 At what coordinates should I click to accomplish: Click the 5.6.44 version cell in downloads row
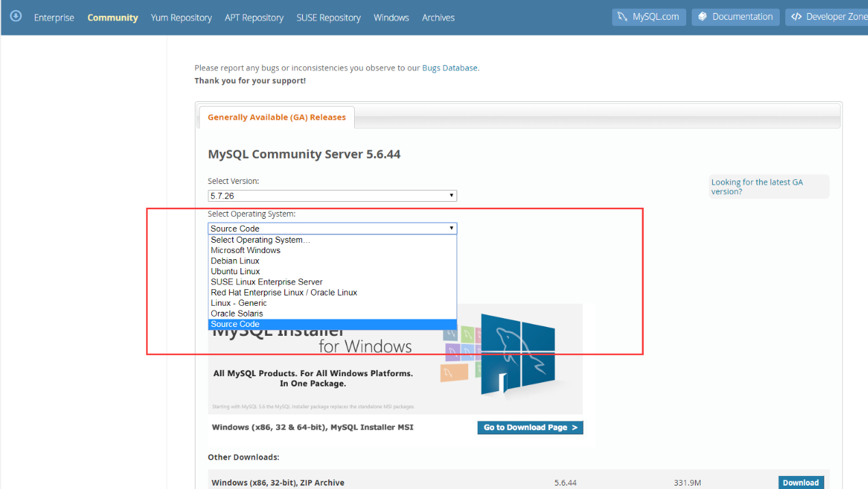coord(567,483)
